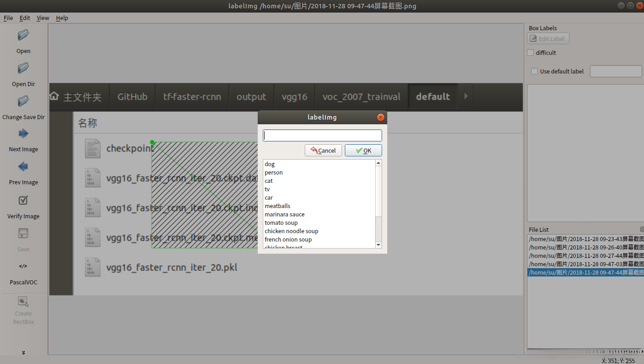644x364 pixels.
Task: Select 'tv' from label list
Action: [319, 189]
